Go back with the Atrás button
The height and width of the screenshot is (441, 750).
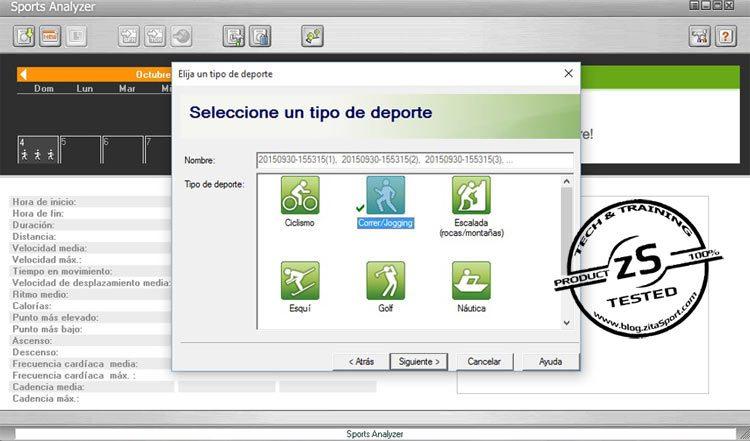[x=361, y=362]
